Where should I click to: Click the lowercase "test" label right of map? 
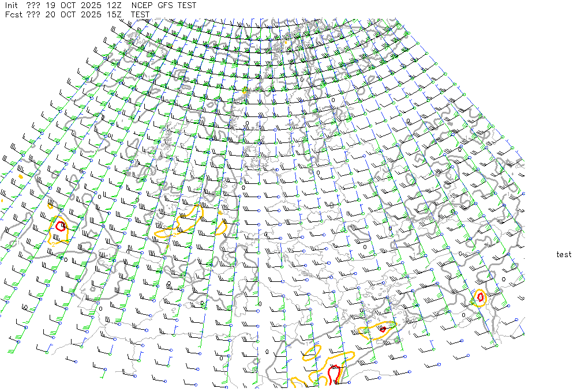[x=564, y=254]
